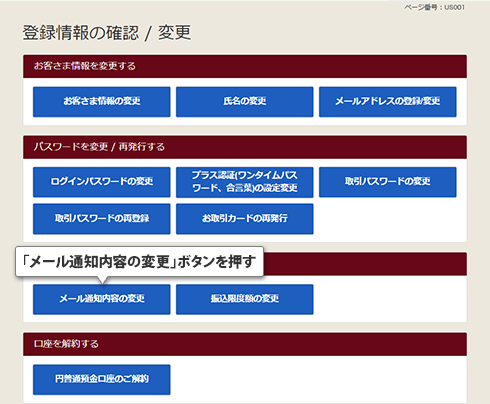Select 取引パスワードの再登録 button
This screenshot has width=490, height=404.
(x=102, y=219)
